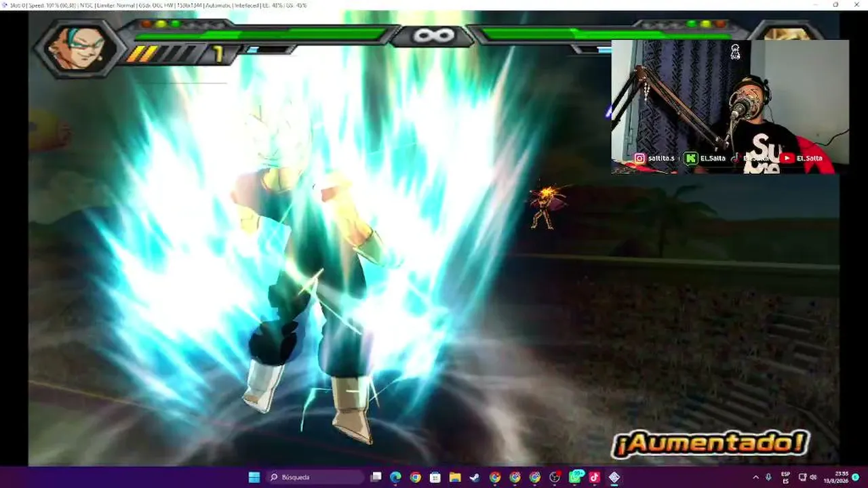Launch Microsoft Edge from the taskbar
This screenshot has width=868, height=488.
coord(395,477)
